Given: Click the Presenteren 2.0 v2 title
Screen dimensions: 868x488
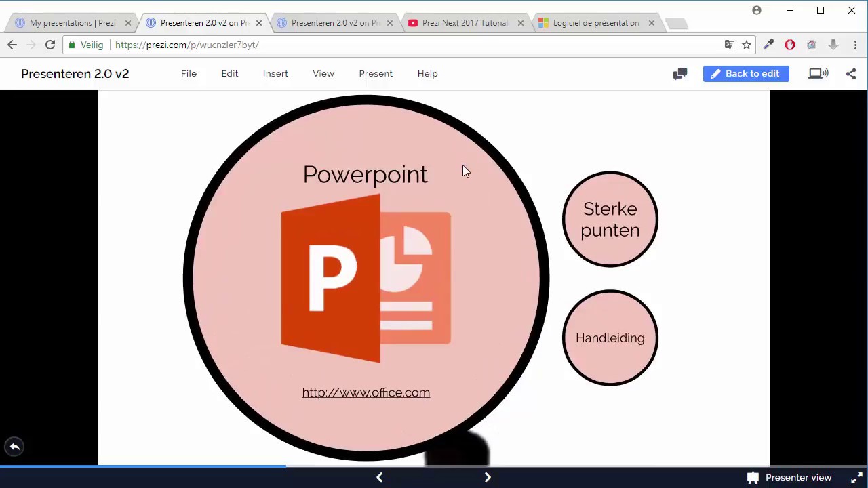Looking at the screenshot, I should (75, 74).
